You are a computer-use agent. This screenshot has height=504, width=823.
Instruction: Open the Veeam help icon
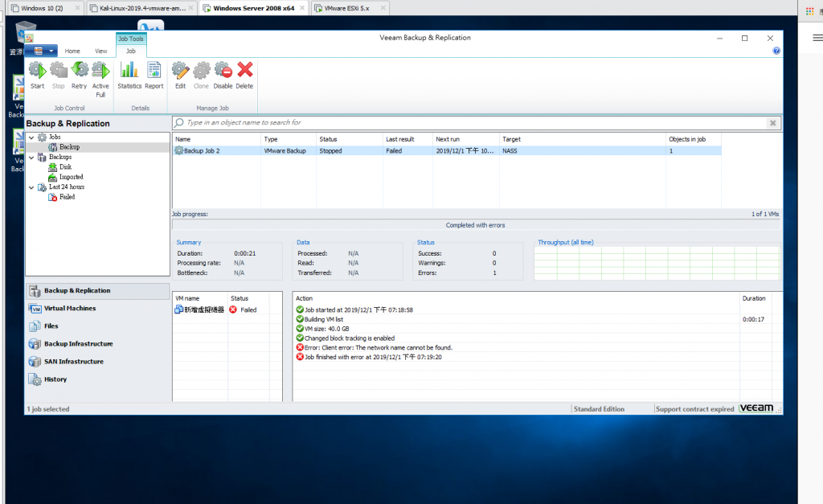(x=776, y=51)
